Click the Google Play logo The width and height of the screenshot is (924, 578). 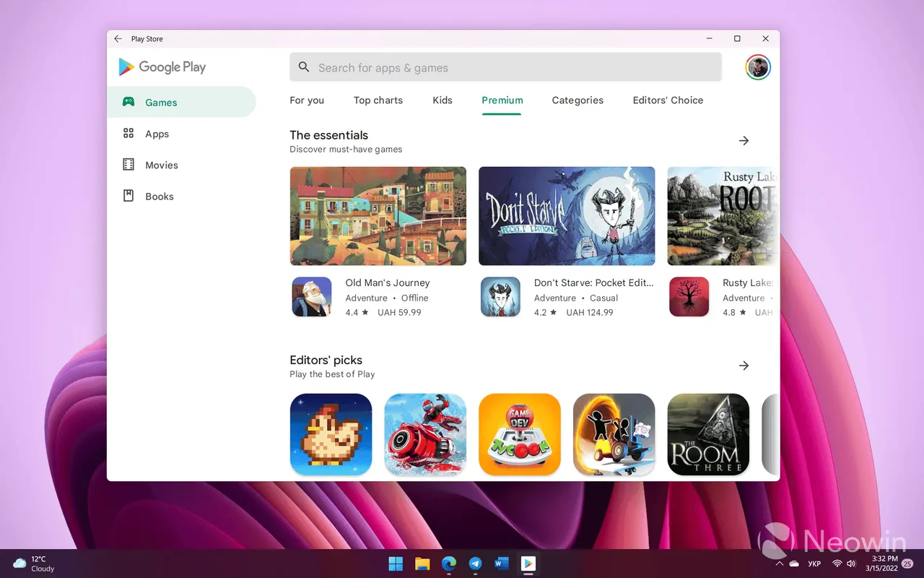[161, 66]
